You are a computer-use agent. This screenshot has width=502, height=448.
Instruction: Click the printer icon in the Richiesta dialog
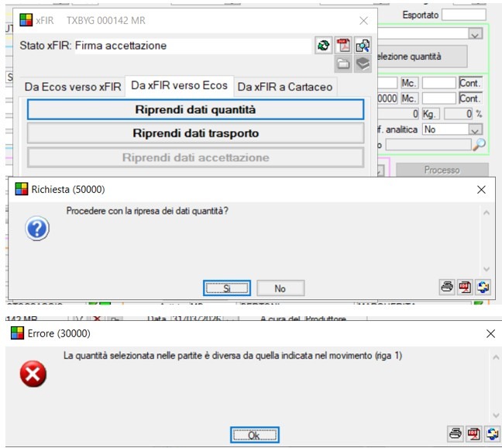[x=447, y=288]
